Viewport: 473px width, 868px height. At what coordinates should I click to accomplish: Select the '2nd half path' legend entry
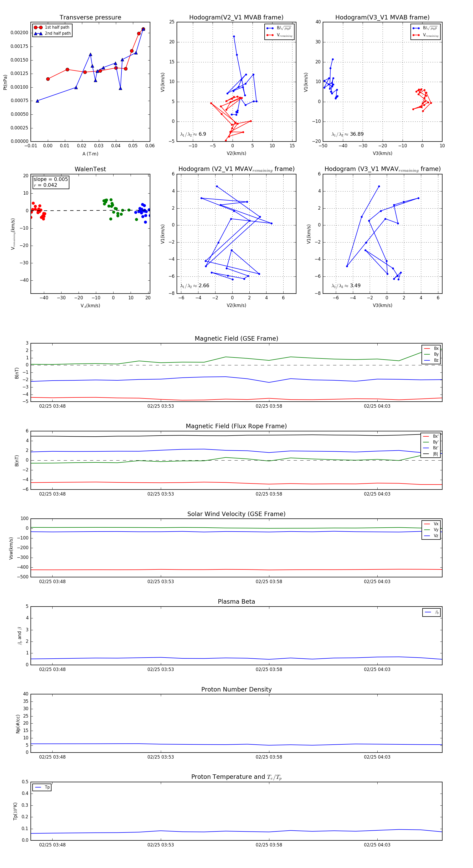(x=52, y=33)
